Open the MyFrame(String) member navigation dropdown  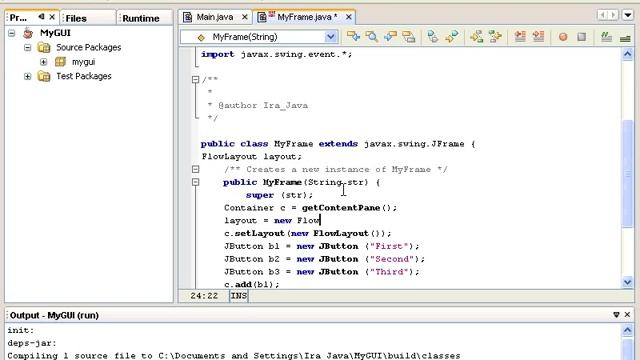click(x=331, y=37)
